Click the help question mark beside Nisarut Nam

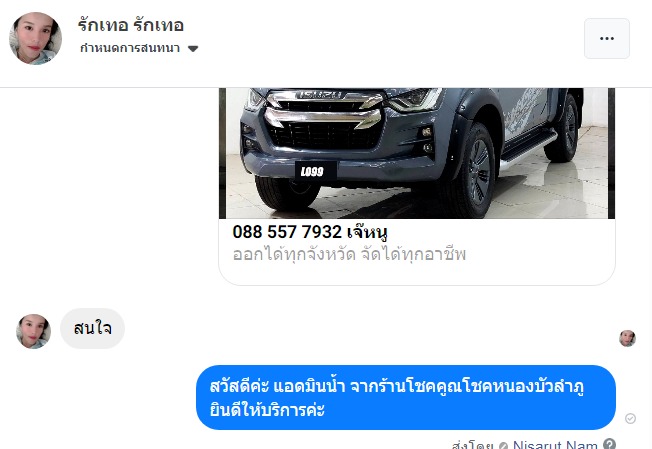(x=609, y=444)
